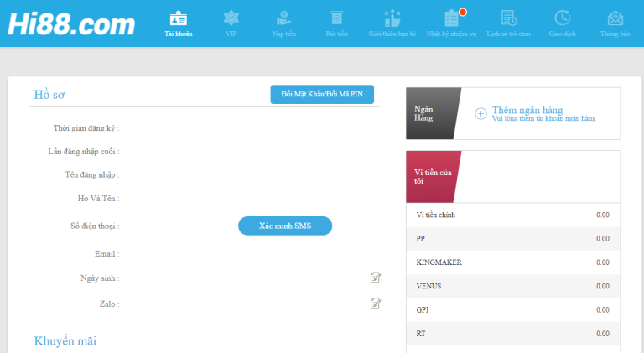This screenshot has height=353, width=644.
Task: Select the Giao dịch menu label
Action: pyautogui.click(x=563, y=34)
